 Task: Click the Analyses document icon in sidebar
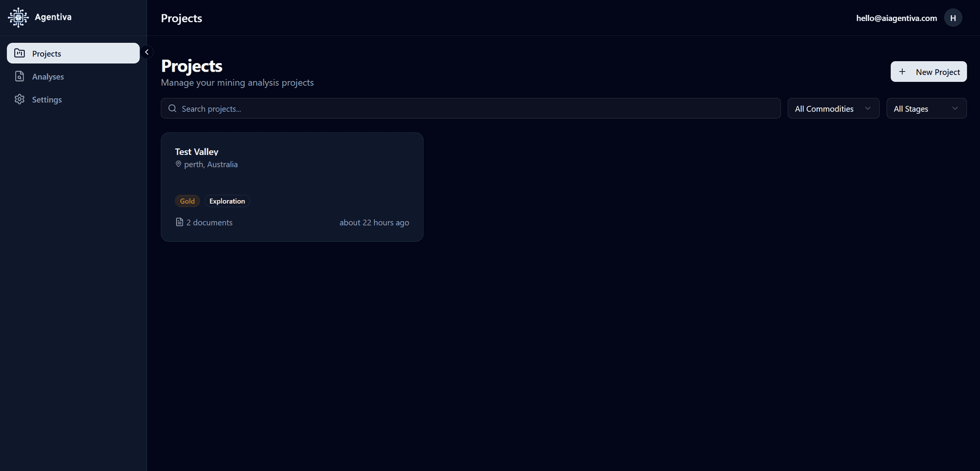coord(20,76)
